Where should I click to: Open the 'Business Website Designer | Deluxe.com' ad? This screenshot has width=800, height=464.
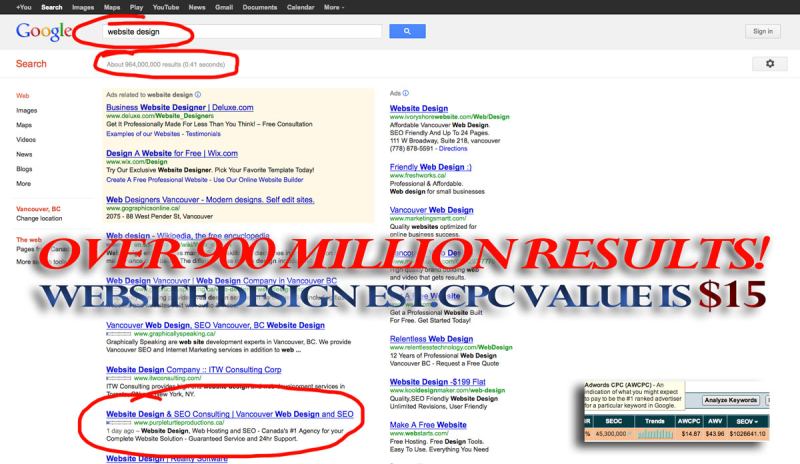[x=180, y=107]
